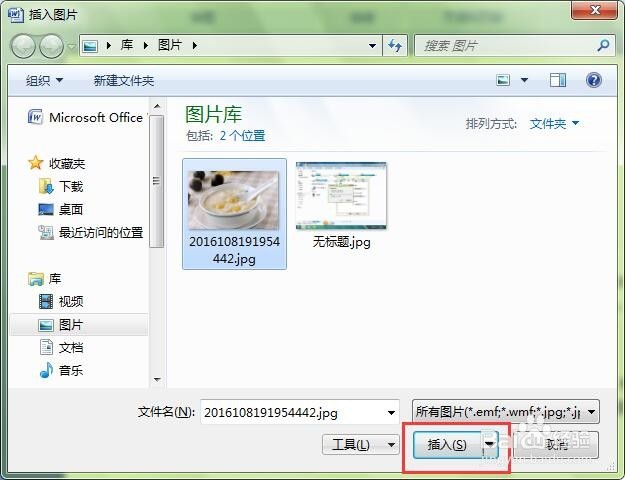
Task: Click the Word icon in navigation pane
Action: point(35,117)
